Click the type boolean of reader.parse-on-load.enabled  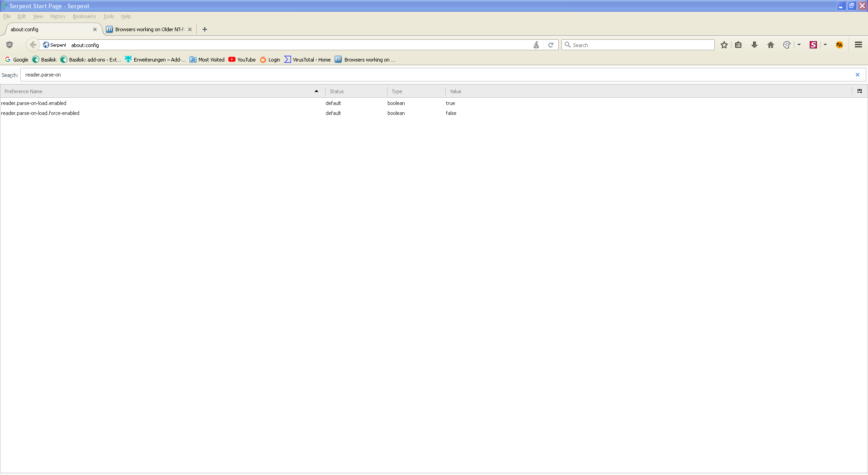click(x=396, y=103)
